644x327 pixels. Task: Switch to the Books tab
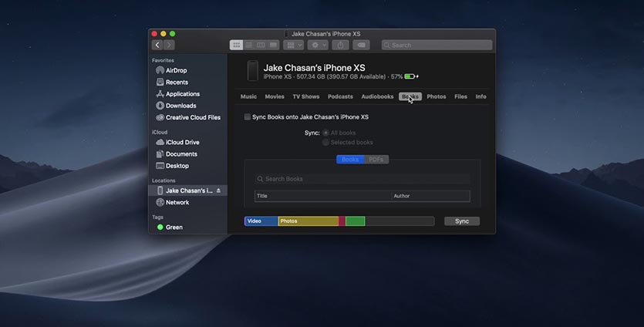coord(410,96)
